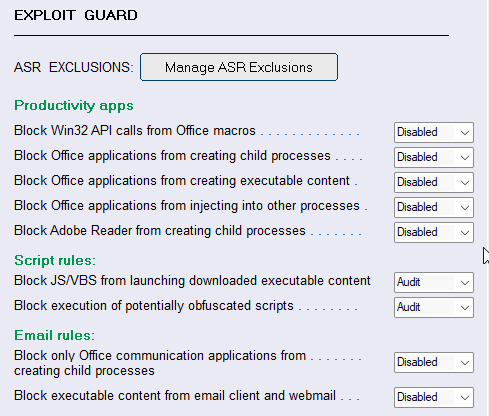Click Block Adobe Reader rule label
Screen dimensions: 489x416
[160, 231]
